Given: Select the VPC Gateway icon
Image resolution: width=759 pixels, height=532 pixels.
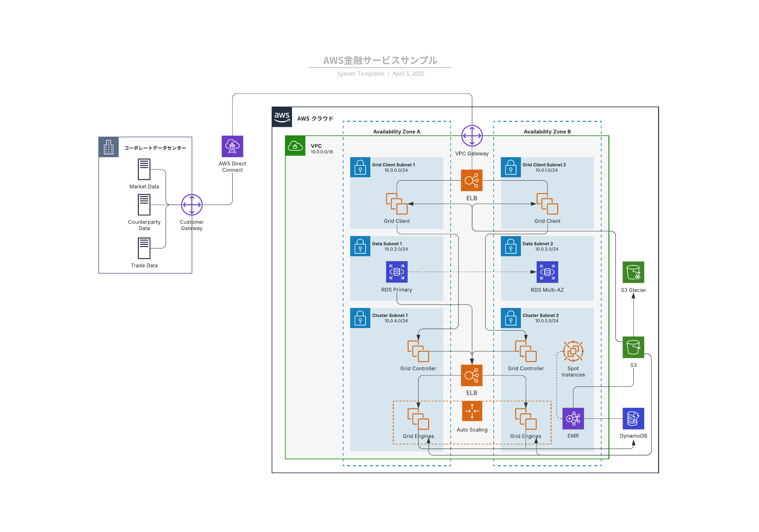Looking at the screenshot, I should coord(472,136).
